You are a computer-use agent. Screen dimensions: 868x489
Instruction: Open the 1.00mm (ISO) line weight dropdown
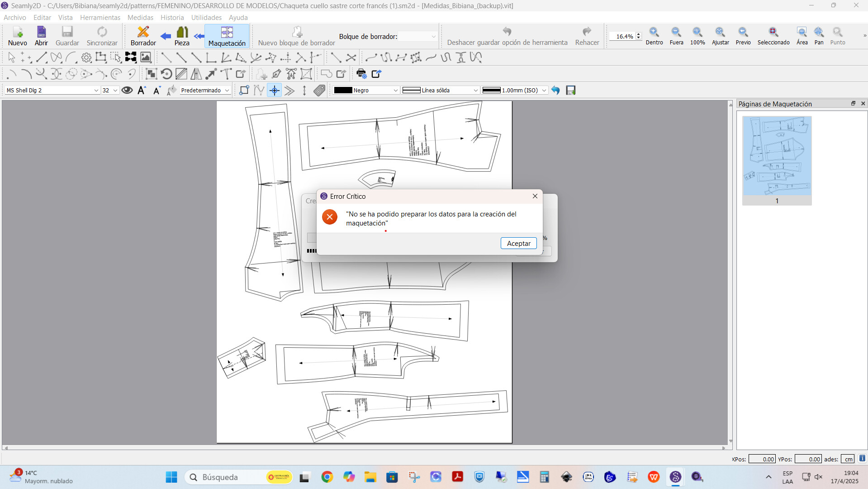point(514,90)
